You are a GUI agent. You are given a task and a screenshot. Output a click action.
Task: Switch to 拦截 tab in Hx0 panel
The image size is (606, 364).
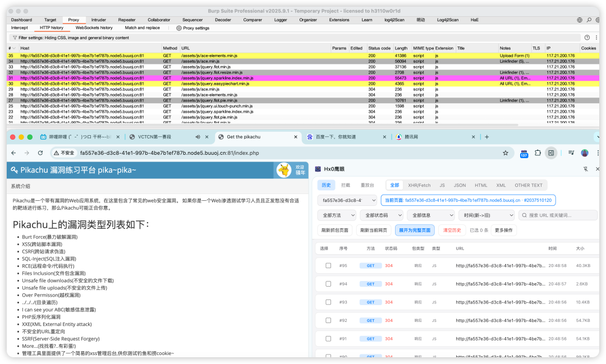[x=346, y=185]
